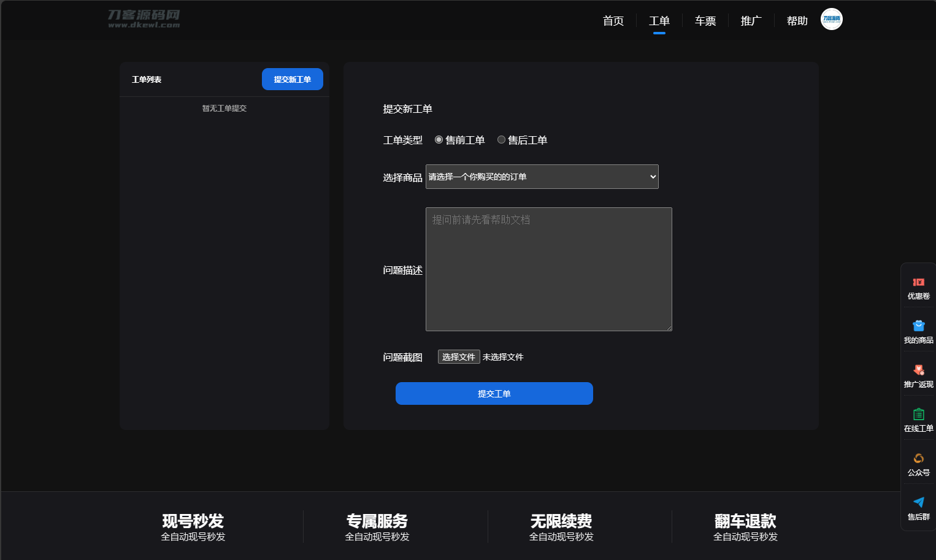936x560 pixels.
Task: Open the product picker under 选择商品
Action: (542, 177)
